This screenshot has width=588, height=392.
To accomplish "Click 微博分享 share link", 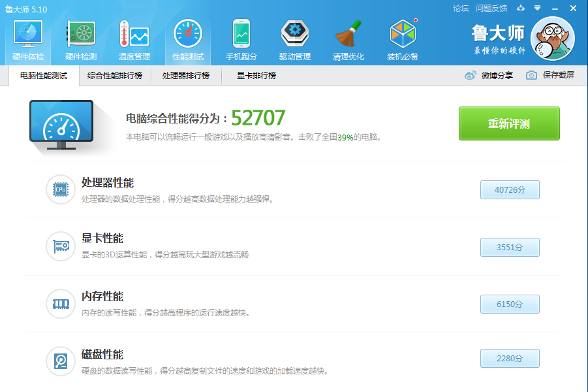I will pos(497,76).
